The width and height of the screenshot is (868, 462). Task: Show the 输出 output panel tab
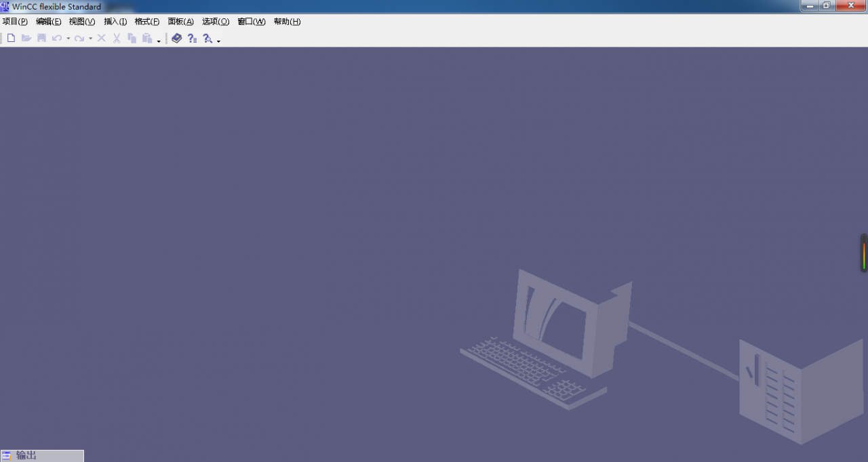tap(42, 456)
